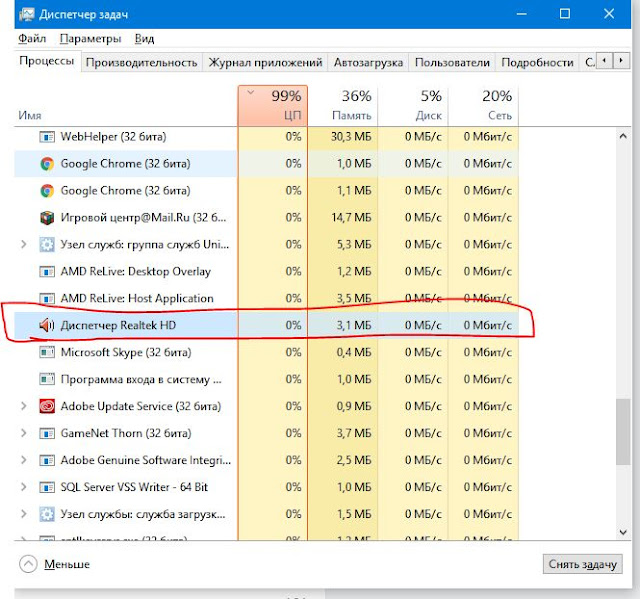Expand the GameNet Thorn row
Image resolution: width=640 pixels, height=599 pixels.
(x=24, y=433)
